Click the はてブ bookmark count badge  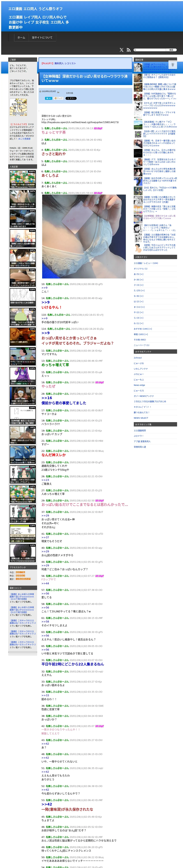(48, 98)
